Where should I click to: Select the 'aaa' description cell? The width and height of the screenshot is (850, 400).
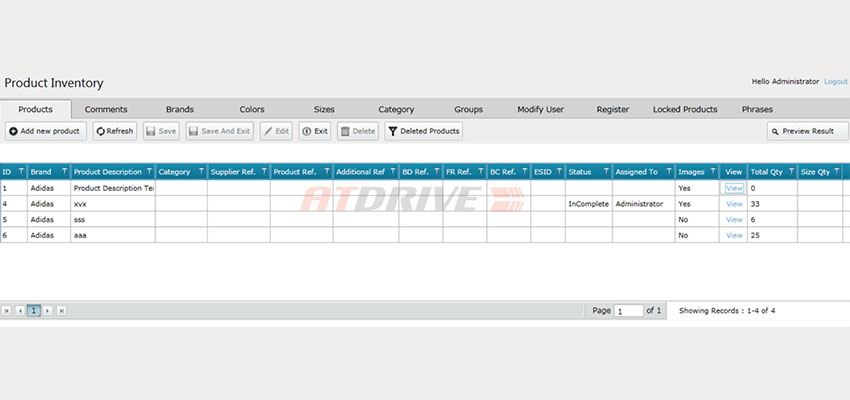click(113, 235)
